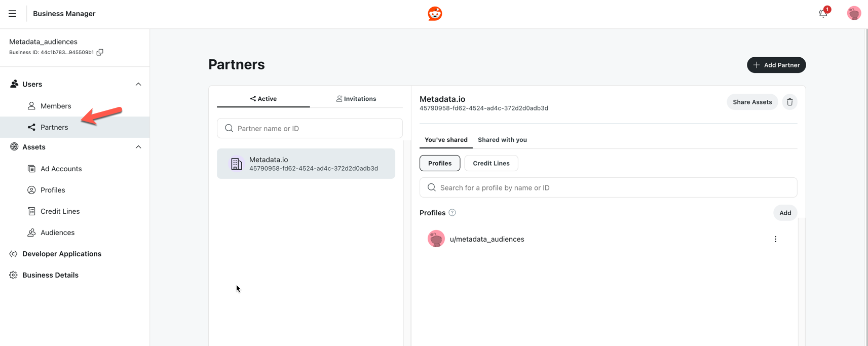Switch to the Invitations tab
This screenshot has width=868, height=346.
coord(356,99)
